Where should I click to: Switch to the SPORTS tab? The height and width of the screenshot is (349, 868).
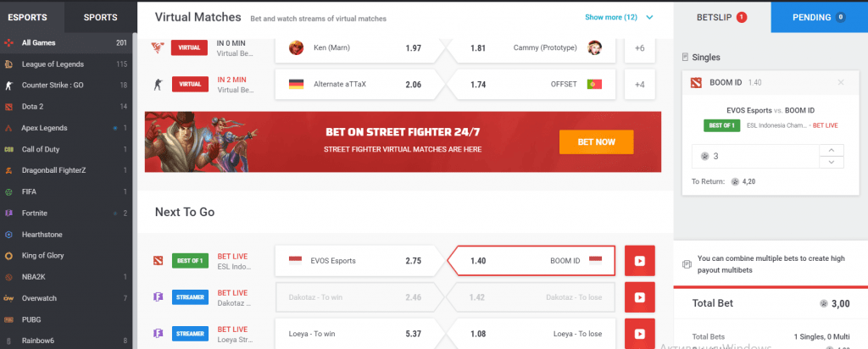(x=100, y=17)
